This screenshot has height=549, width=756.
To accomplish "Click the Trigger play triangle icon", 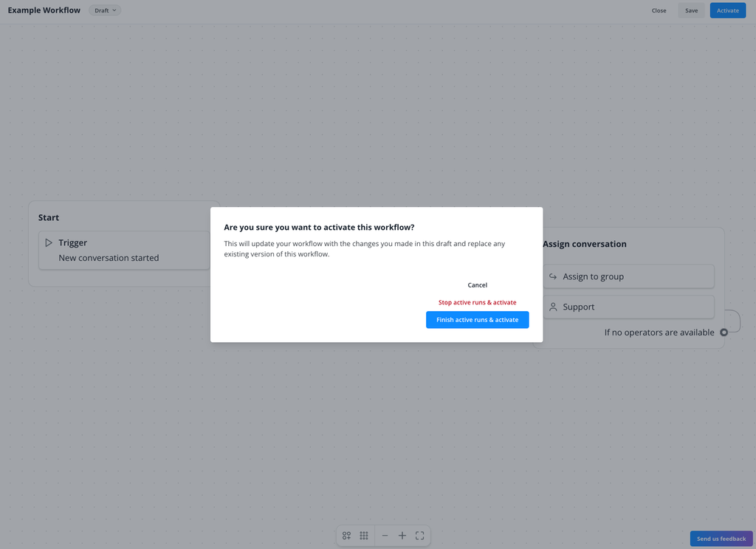I will pyautogui.click(x=49, y=242).
